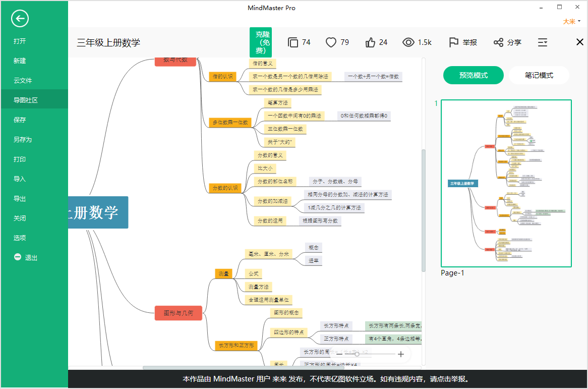The height and width of the screenshot is (389, 588).
Task: Click the 三位数乘一位数 node
Action: tap(285, 129)
